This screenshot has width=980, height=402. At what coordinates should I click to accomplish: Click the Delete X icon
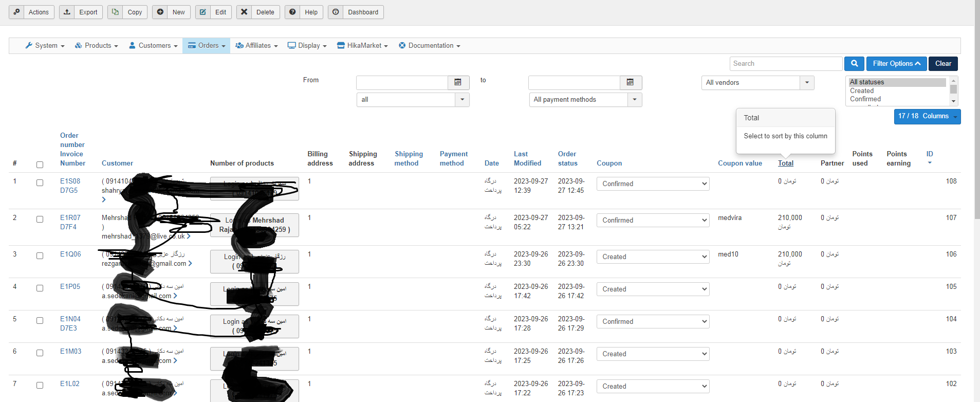(x=244, y=12)
